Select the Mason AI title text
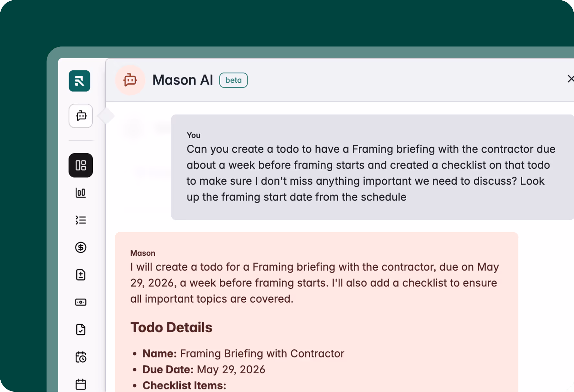 tap(183, 80)
